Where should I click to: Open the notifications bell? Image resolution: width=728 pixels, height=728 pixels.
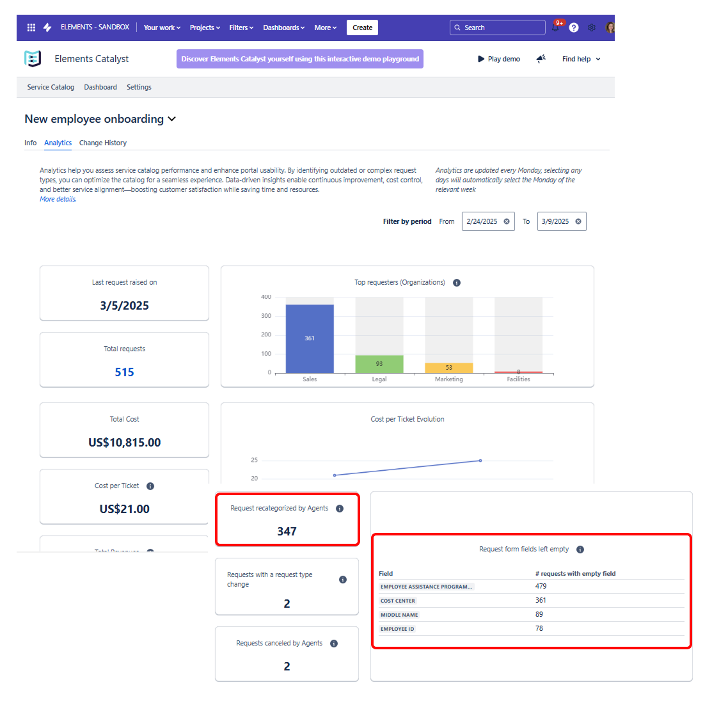coord(555,28)
